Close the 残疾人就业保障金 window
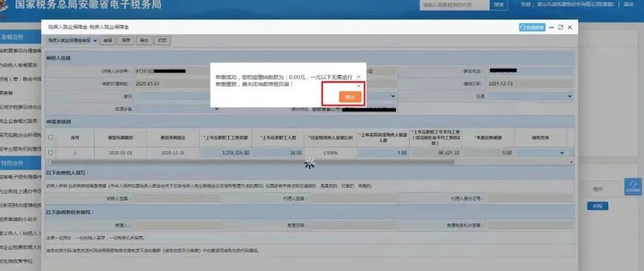Image resolution: width=644 pixels, height=271 pixels. click(569, 27)
